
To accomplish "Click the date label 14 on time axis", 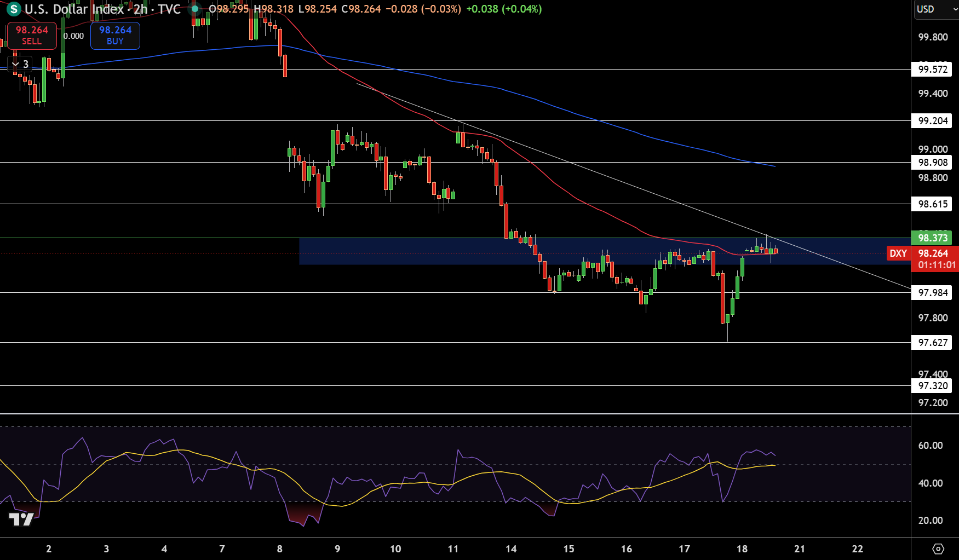I will coord(511,549).
